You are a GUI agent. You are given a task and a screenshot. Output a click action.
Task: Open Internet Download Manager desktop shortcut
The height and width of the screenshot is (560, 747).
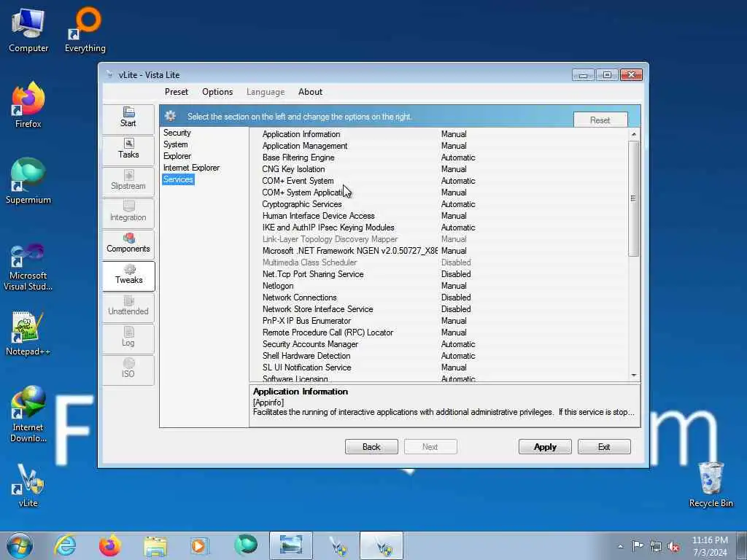[x=28, y=414]
